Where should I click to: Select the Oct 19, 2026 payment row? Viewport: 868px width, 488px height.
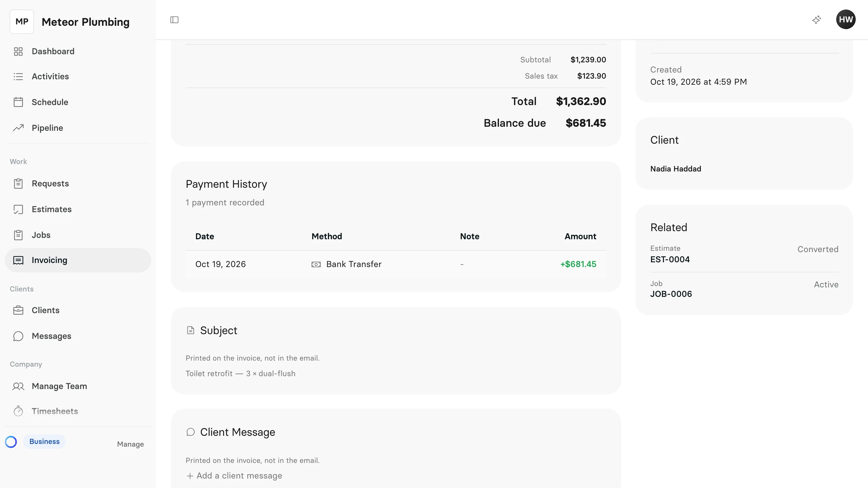pos(396,264)
